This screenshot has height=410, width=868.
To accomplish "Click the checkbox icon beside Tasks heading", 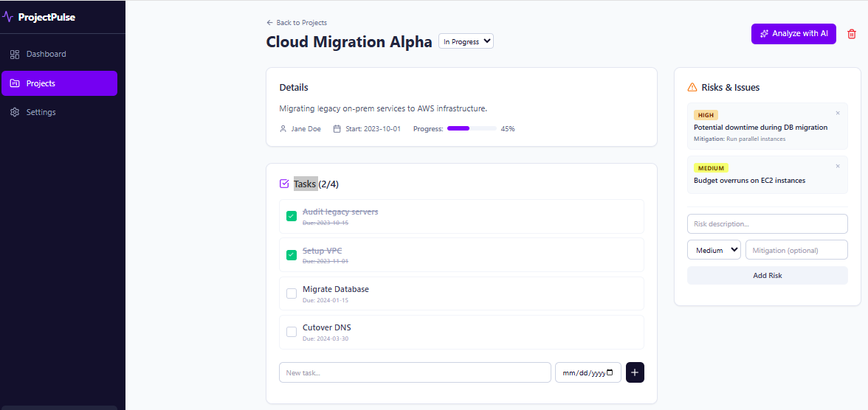I will [285, 184].
